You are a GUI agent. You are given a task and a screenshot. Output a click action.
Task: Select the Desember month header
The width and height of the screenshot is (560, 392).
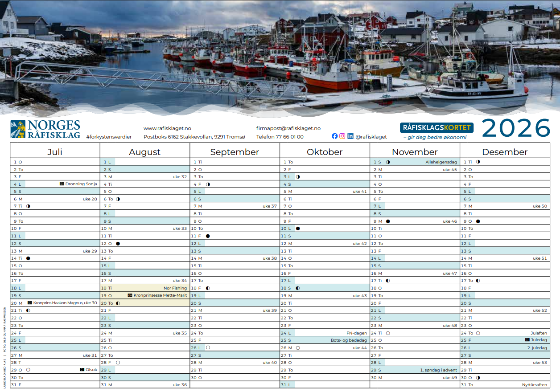pos(505,152)
